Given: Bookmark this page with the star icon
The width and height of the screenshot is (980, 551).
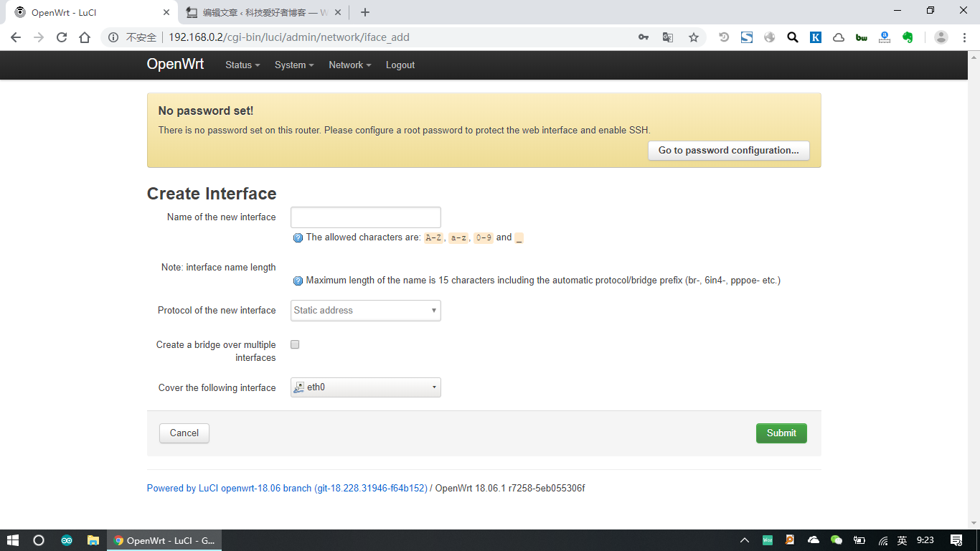Looking at the screenshot, I should [x=693, y=37].
